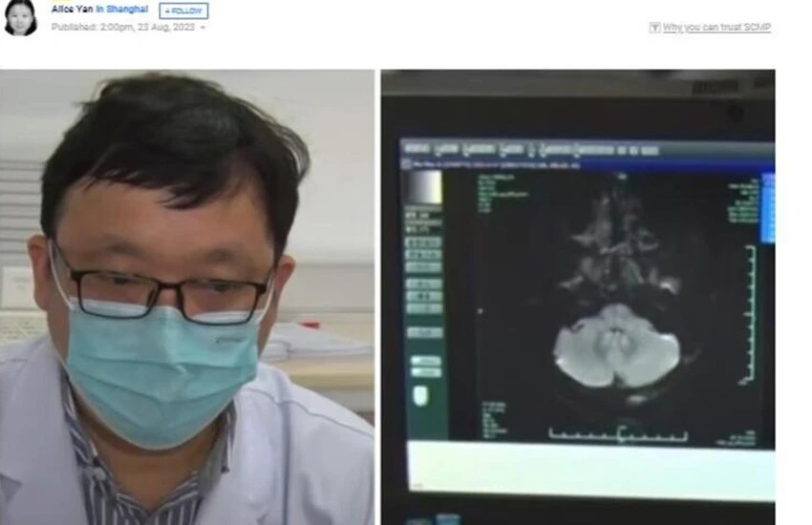Click the top button in the scan sidebar stack
The height and width of the screenshot is (525, 812).
424,242
